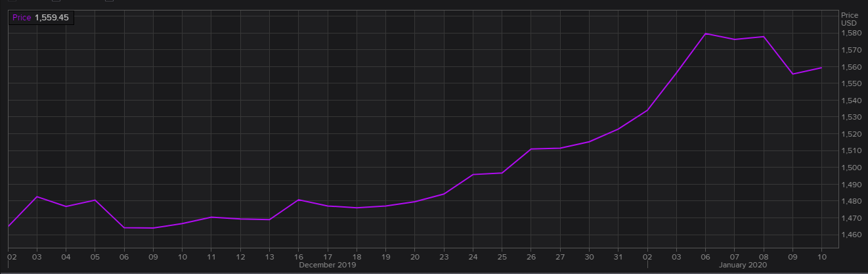Viewport: 868px width, 274px height.
Task: Click the December 2019 month label
Action: 327,265
